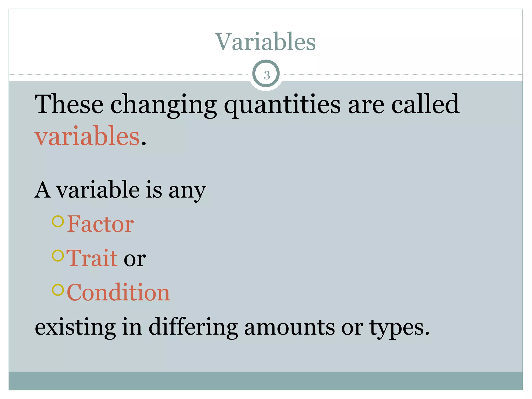Click the yellow bullet circle beside Trait
532x399 pixels.
58,256
